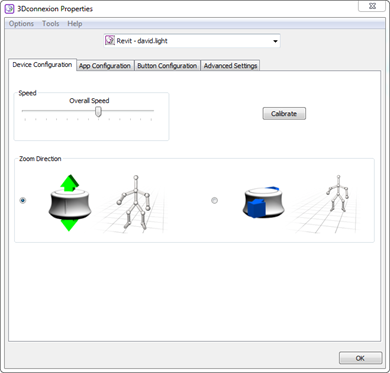Viewport: 390px width, 373px height.
Task: Close the 3Dconnexion Properties window
Action: tap(372, 5)
